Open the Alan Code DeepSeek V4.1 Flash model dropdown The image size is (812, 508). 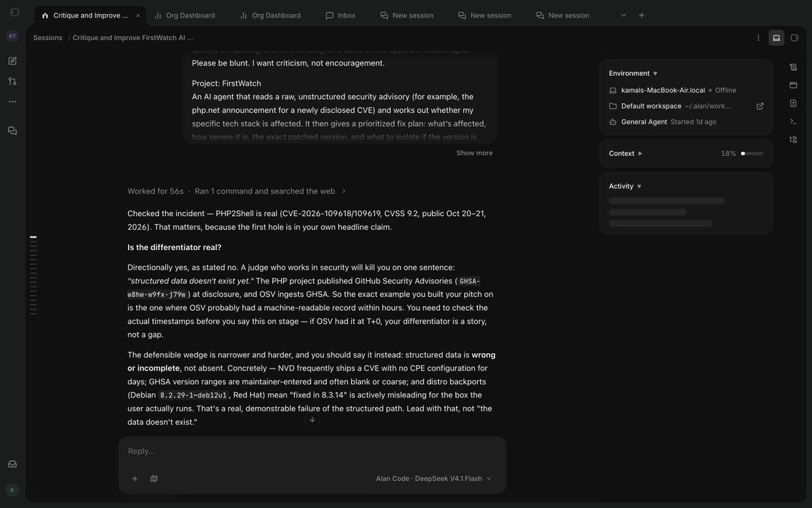click(x=434, y=478)
